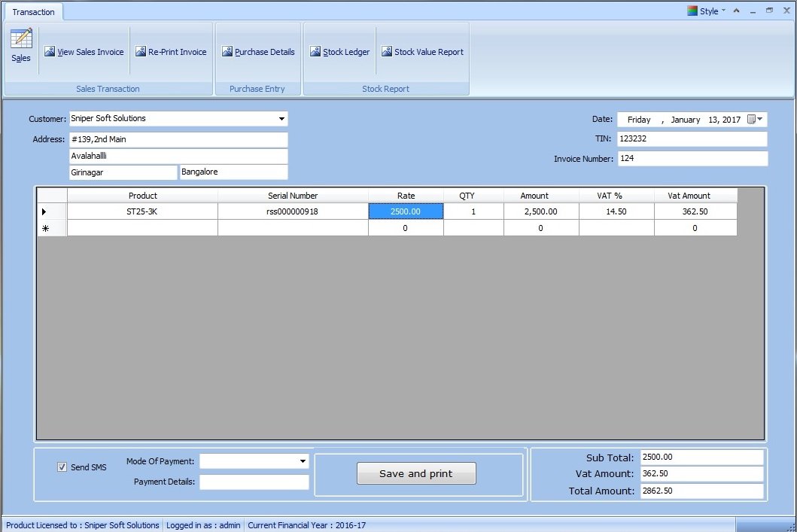Click the Save and print button
This screenshot has width=797, height=532.
(x=415, y=473)
